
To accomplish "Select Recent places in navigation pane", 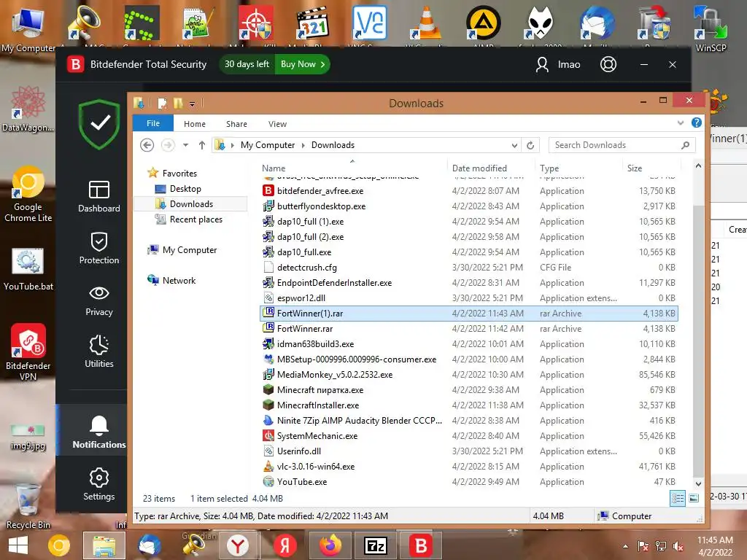I will (196, 219).
